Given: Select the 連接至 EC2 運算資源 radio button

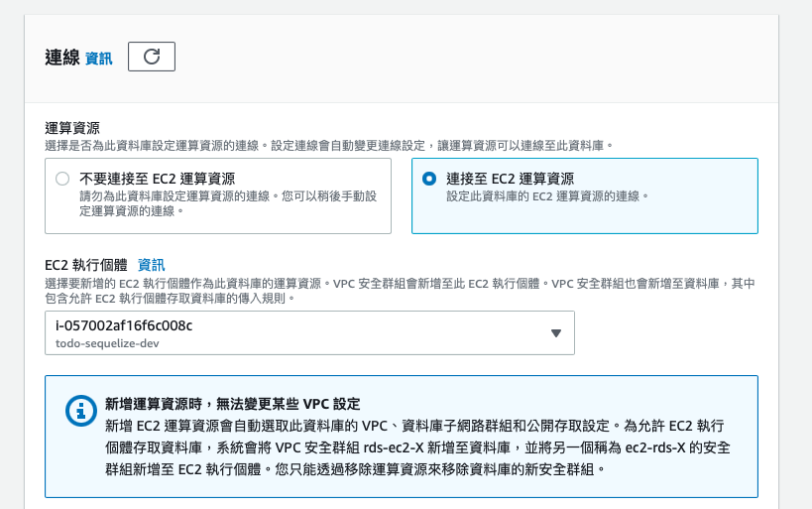Looking at the screenshot, I should (428, 179).
